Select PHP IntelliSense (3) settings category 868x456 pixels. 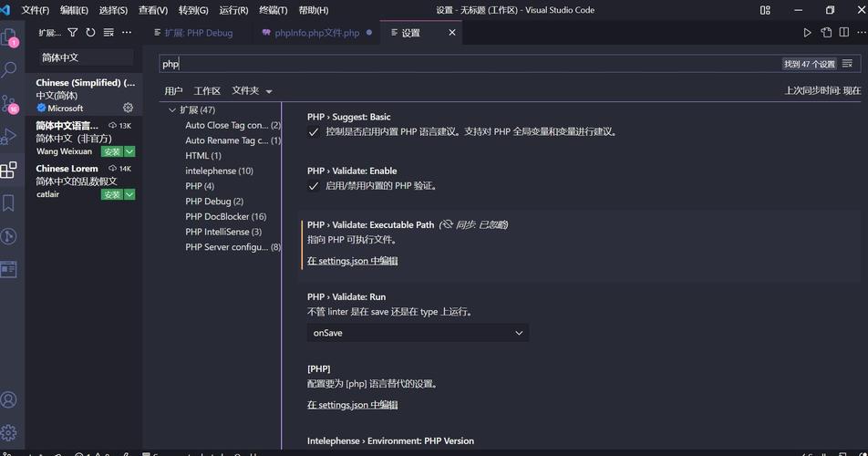[x=222, y=232]
